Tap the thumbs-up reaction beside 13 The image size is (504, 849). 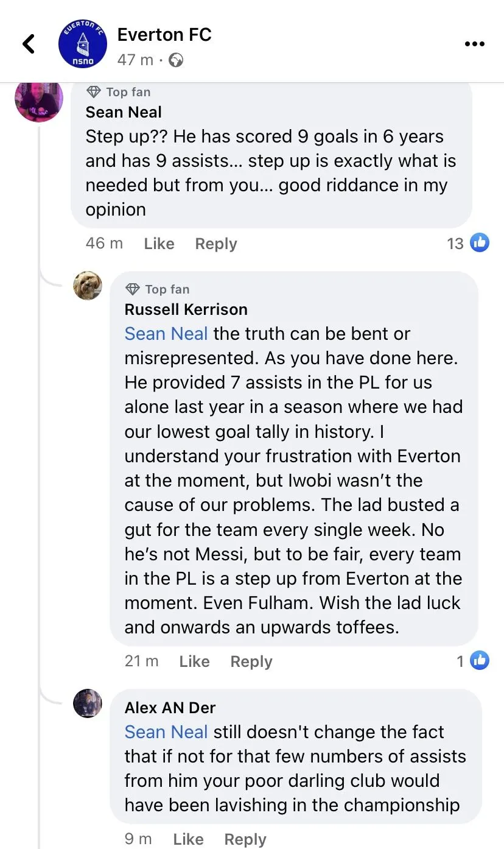(x=480, y=243)
